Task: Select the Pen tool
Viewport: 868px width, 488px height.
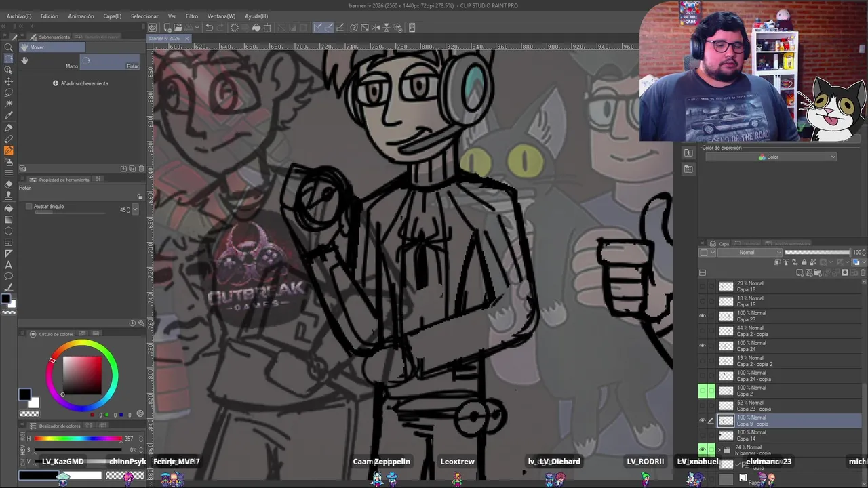Action: tap(9, 127)
